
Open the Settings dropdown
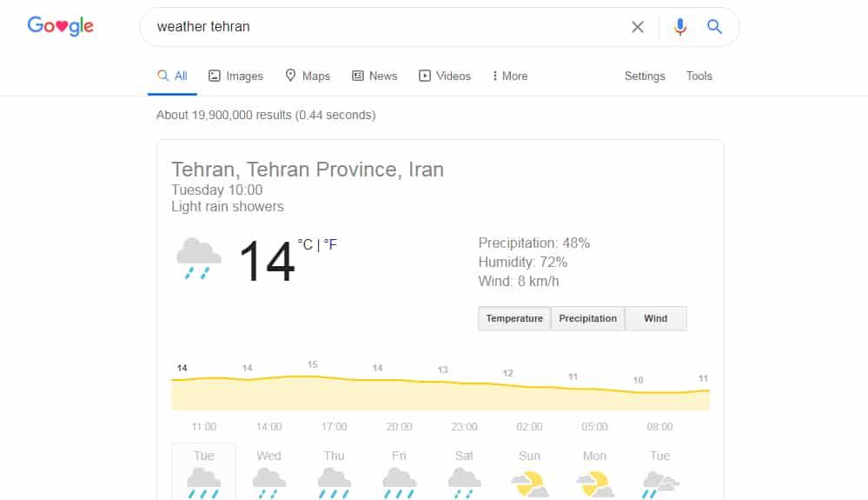point(645,77)
